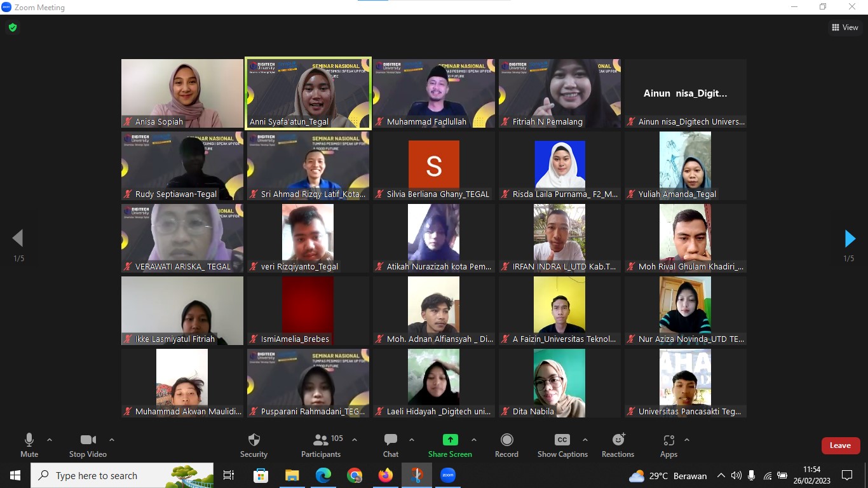Expand audio options arrow beside Mute
Image resolution: width=868 pixels, height=488 pixels.
50,440
